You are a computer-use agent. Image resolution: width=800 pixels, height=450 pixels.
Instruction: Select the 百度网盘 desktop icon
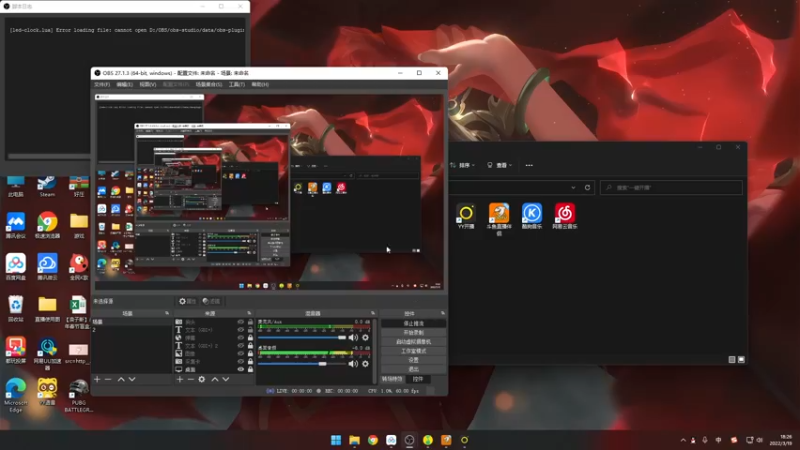(16, 267)
